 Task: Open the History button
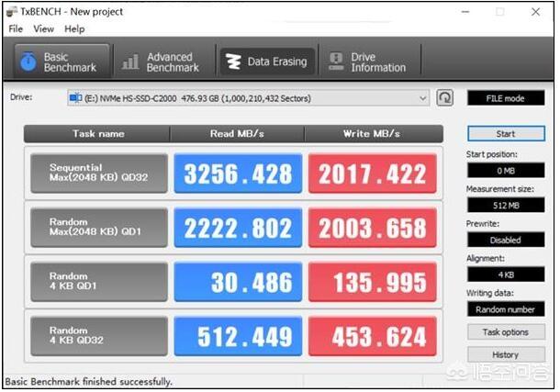(x=506, y=354)
